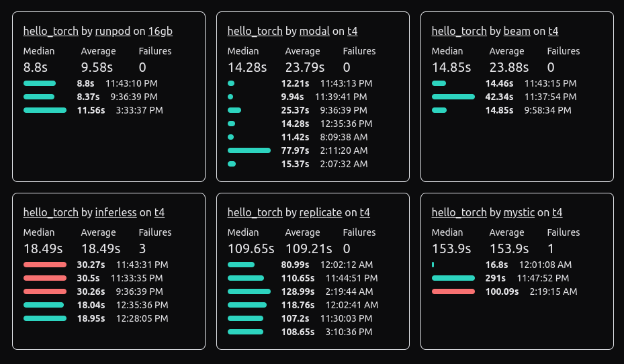Image resolution: width=624 pixels, height=364 pixels.
Task: Click the beam average value 23.88s
Action: tap(509, 67)
